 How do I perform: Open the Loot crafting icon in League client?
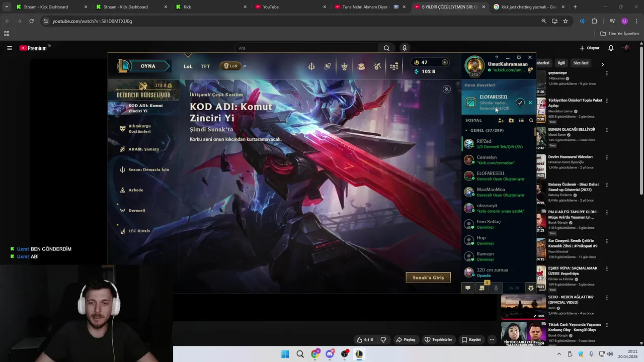377,66
